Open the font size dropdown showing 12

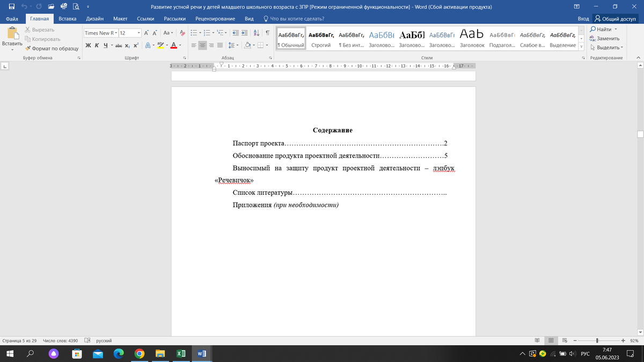137,33
